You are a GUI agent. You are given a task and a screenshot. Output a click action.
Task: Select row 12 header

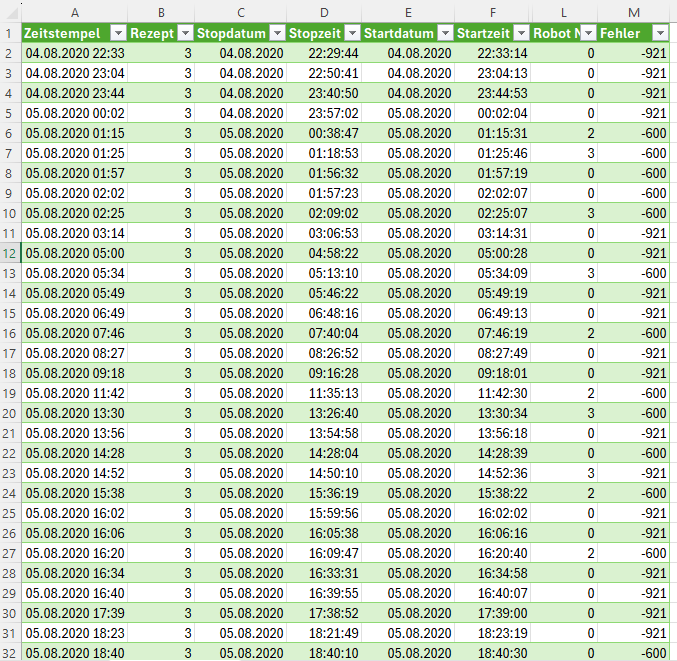click(9, 253)
